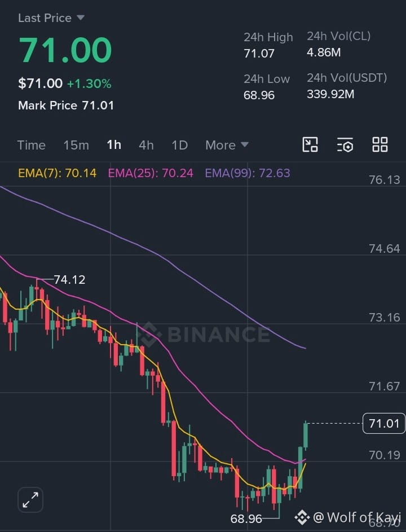Click the latest green candlestick
Screen dimensions: 406x532
tap(306, 436)
